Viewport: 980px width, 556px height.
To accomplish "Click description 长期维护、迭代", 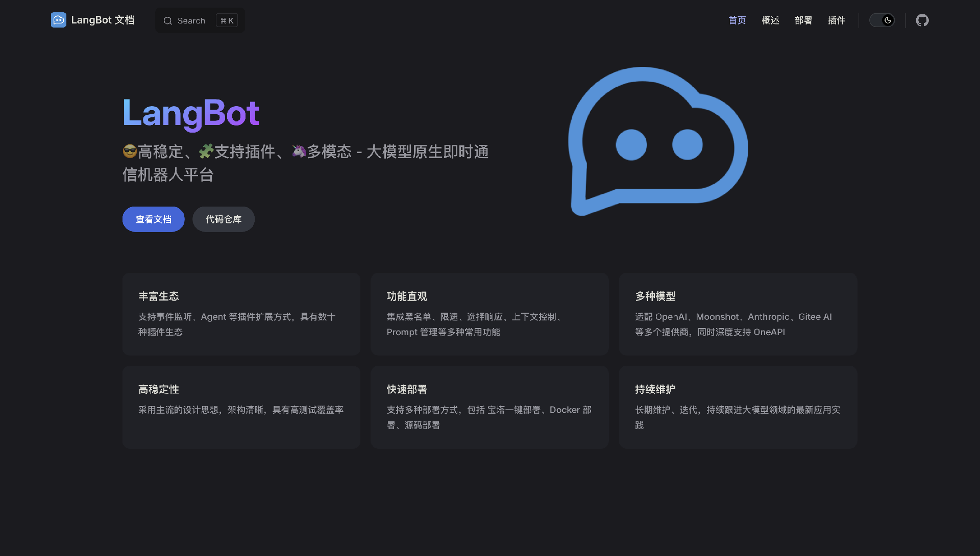I will point(738,418).
